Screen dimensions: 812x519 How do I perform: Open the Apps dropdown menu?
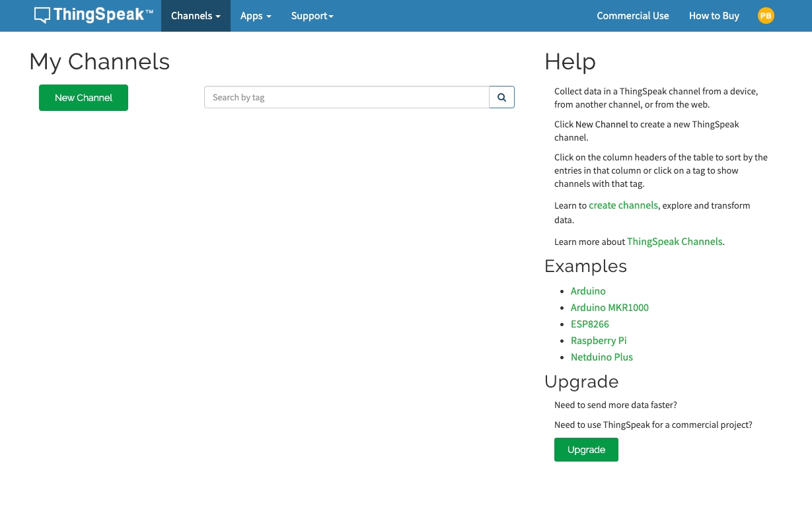point(256,16)
